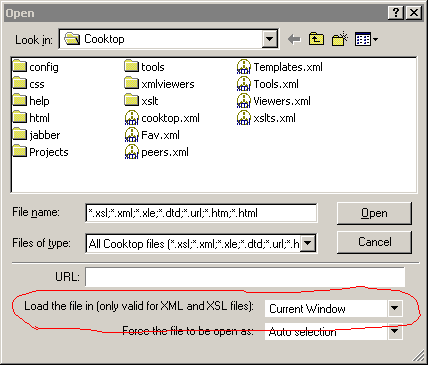Select the peers.xml file icon

[132, 152]
